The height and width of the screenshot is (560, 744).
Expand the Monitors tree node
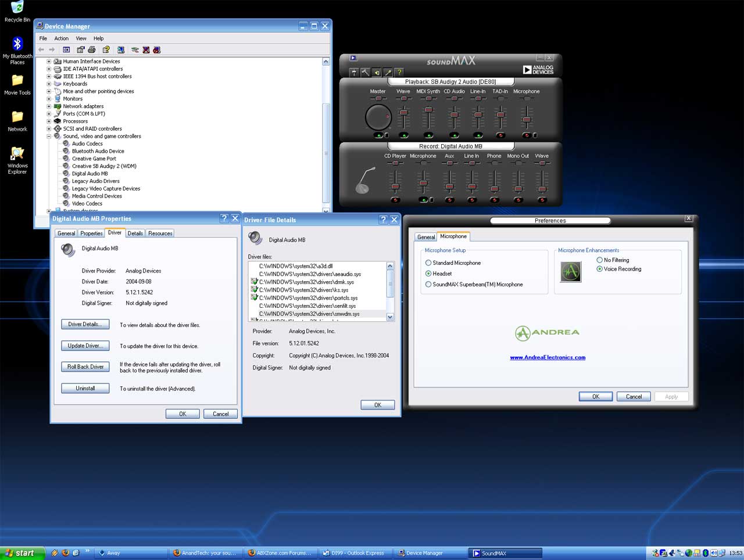[49, 99]
